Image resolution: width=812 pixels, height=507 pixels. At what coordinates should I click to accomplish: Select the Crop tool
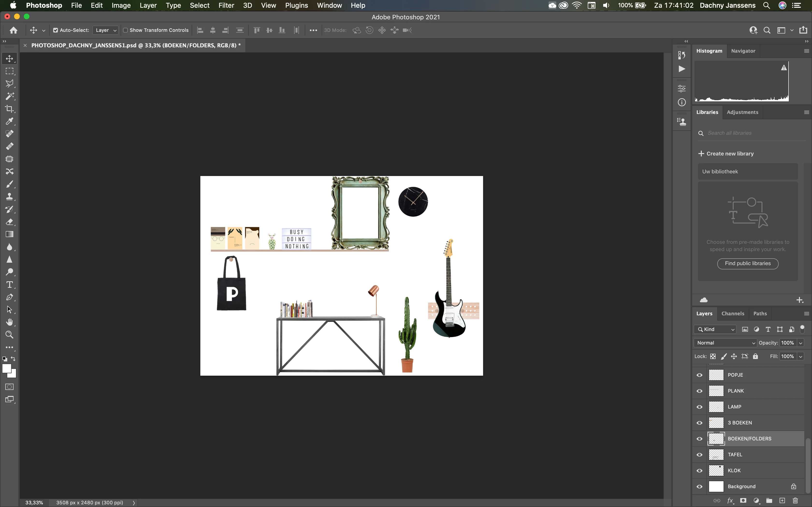pos(9,109)
